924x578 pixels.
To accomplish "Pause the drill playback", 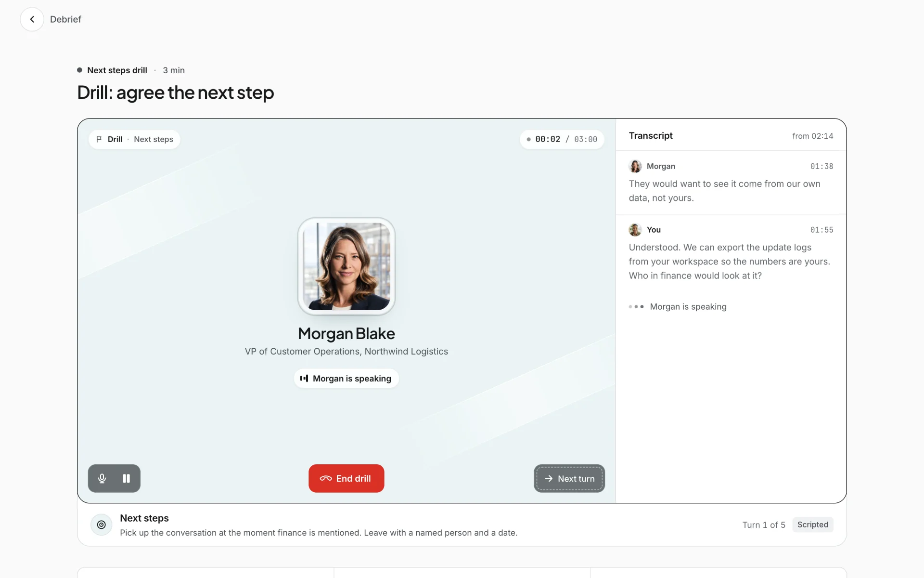I will [127, 478].
